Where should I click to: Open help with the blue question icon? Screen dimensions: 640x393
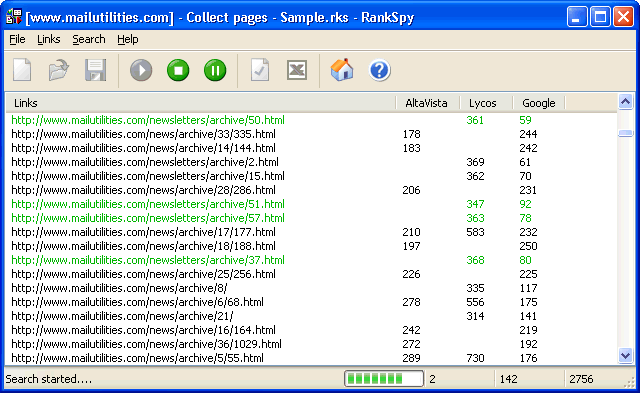pyautogui.click(x=380, y=70)
